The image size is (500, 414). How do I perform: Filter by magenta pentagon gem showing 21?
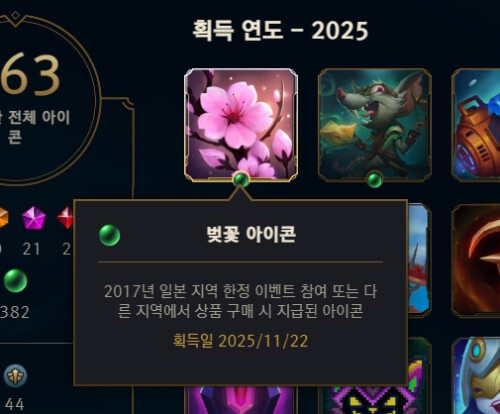[x=34, y=218]
